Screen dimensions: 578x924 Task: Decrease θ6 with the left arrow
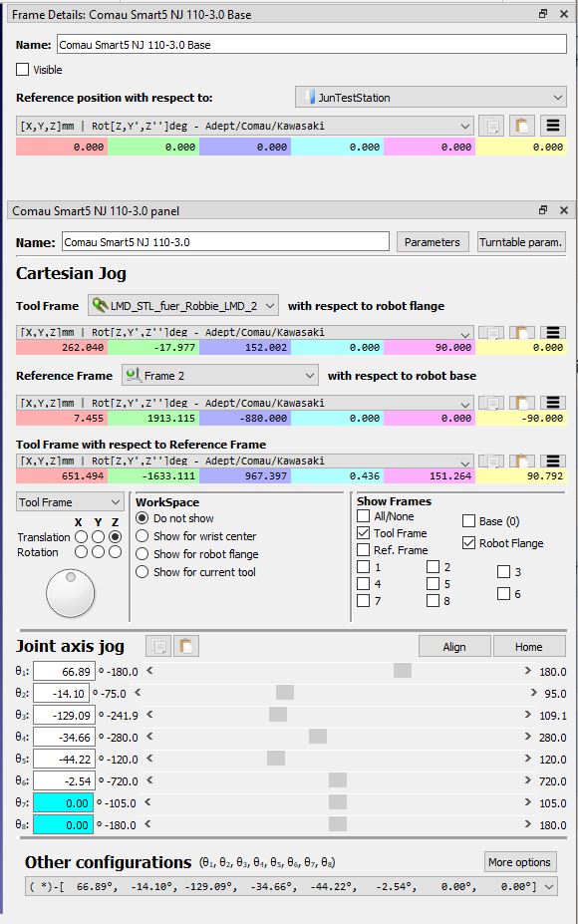(149, 780)
